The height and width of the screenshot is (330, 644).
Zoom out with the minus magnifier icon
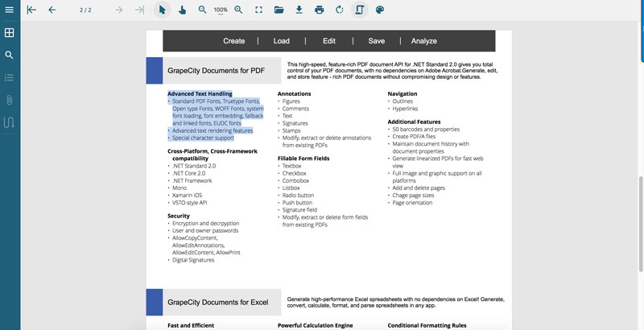click(203, 10)
